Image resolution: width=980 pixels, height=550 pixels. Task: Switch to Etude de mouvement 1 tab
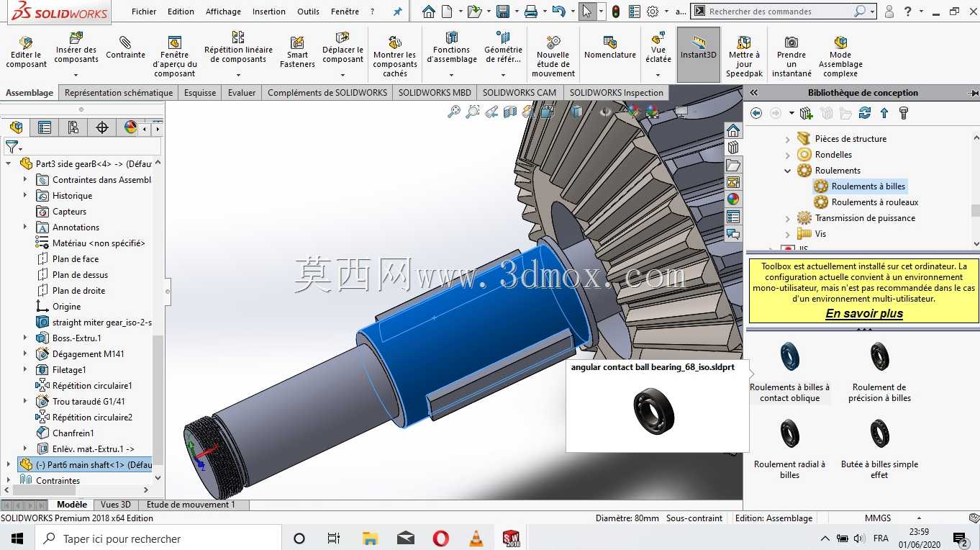[x=191, y=505]
